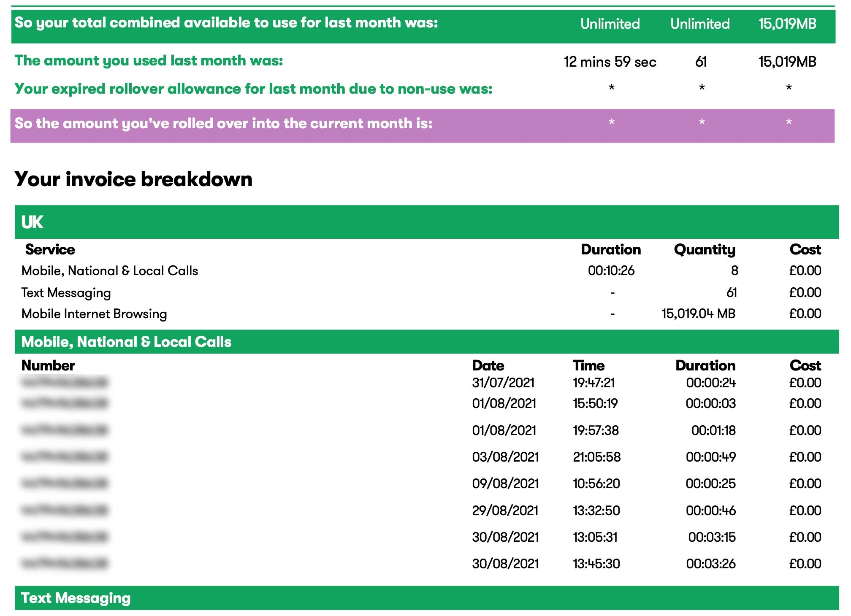Click the 29/08/2021 call date

tap(505, 511)
